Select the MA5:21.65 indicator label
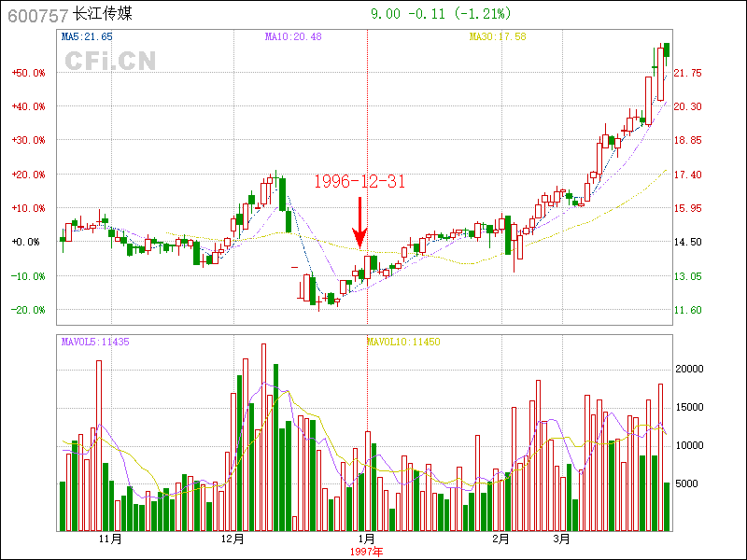Screen dimensions: 747x560 tap(87, 36)
